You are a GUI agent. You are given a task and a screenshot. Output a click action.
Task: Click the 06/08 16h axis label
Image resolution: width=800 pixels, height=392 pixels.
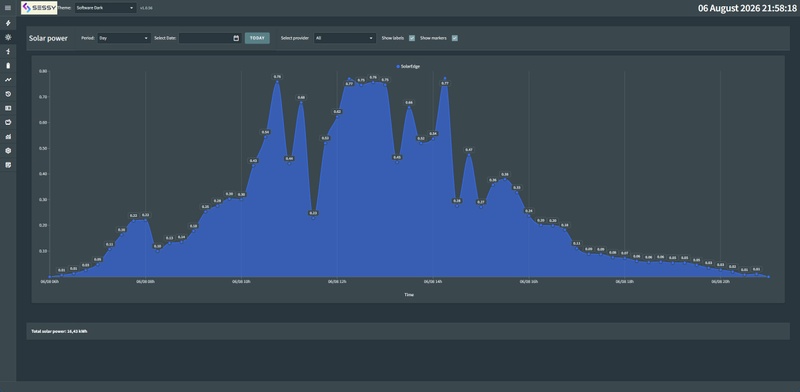click(x=529, y=281)
